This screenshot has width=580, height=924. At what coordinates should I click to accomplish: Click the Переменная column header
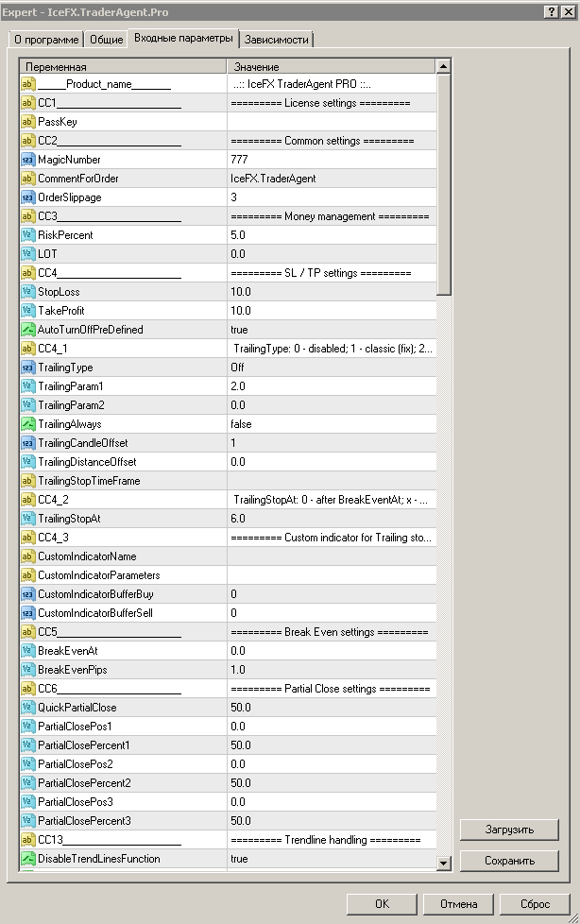[123, 66]
